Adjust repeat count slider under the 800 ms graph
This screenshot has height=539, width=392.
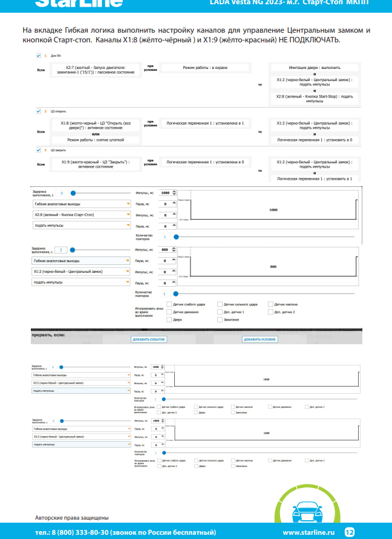point(175,294)
